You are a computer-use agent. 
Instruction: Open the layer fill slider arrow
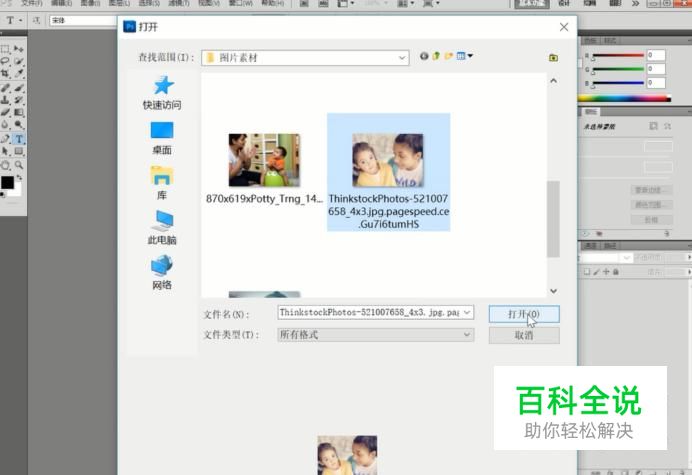(689, 272)
